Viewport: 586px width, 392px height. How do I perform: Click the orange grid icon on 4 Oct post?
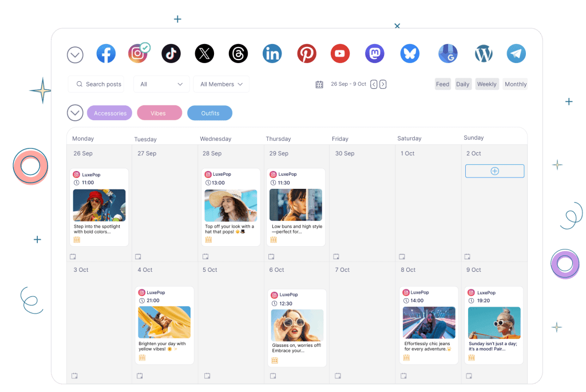(142, 358)
